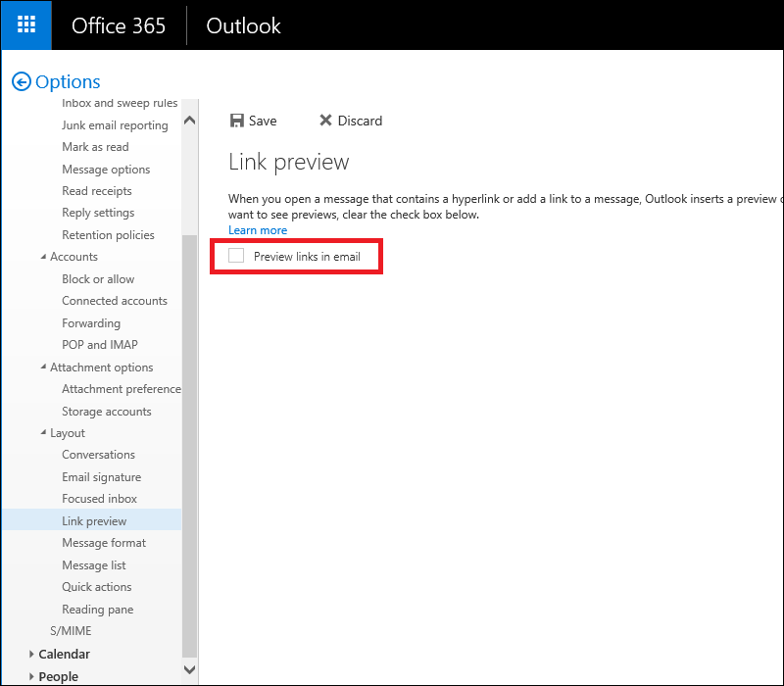Expand the Calendar section
The image size is (784, 686).
pyautogui.click(x=31, y=654)
